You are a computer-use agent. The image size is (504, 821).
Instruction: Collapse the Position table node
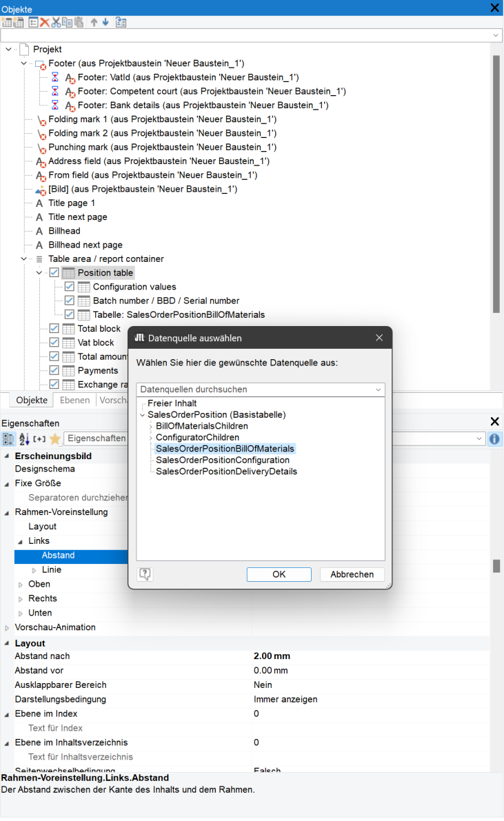[x=39, y=273]
